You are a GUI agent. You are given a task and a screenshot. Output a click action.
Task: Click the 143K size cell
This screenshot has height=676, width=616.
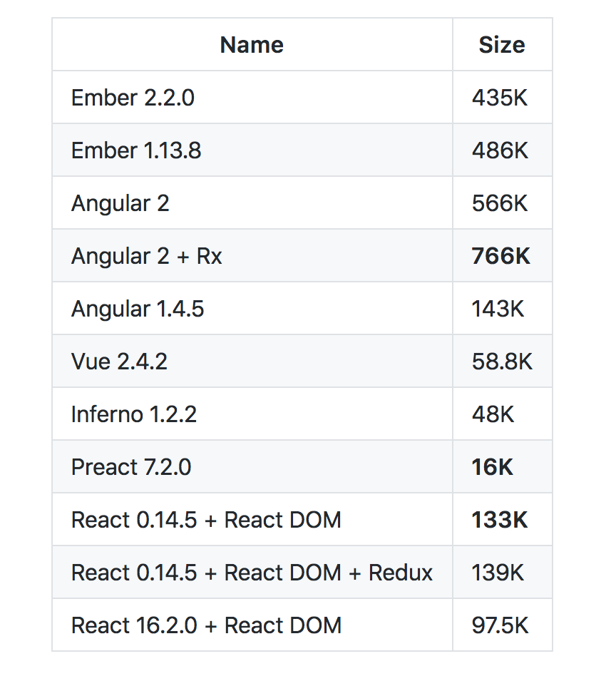point(498,309)
